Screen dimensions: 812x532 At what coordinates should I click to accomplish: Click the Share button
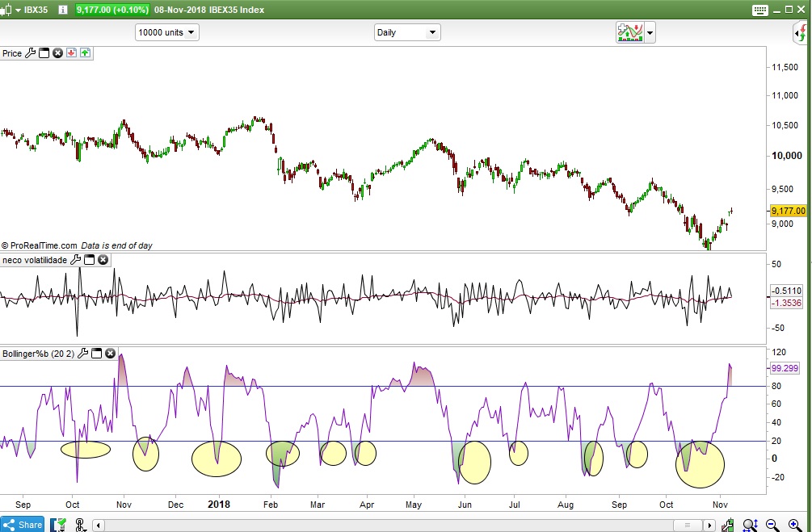coord(23,524)
